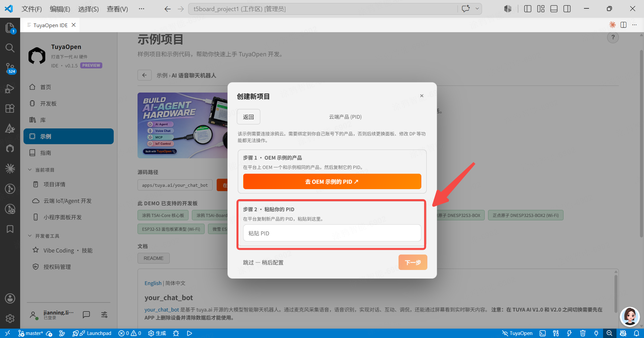The height and width of the screenshot is (338, 644).
Task: Collapse the 当前项目 section
Action: click(x=41, y=170)
